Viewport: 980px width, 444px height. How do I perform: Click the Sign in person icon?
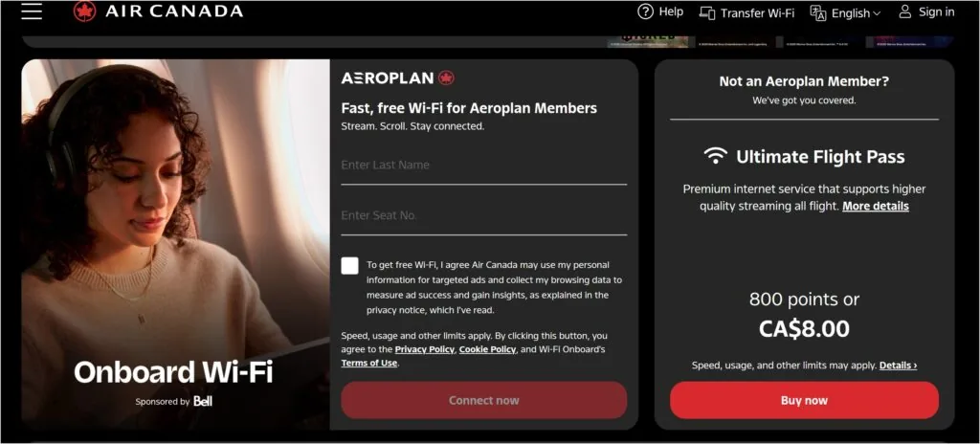904,11
